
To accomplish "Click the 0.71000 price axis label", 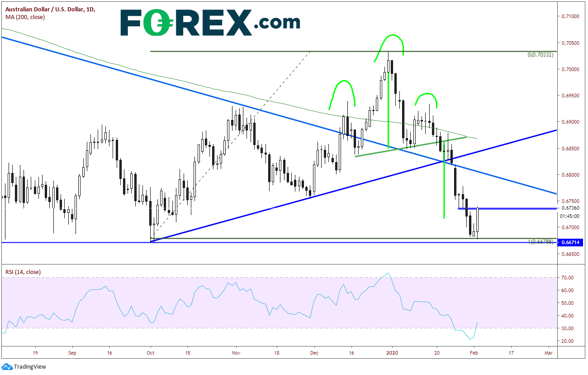I will [x=571, y=16].
